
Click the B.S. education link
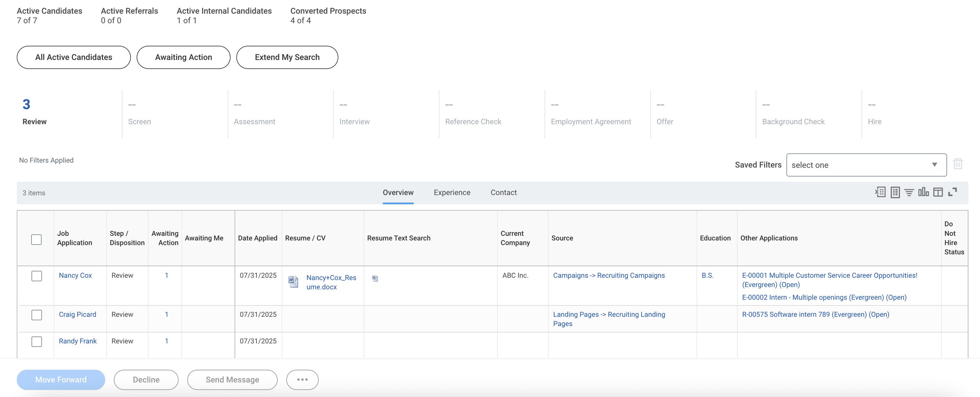[707, 275]
